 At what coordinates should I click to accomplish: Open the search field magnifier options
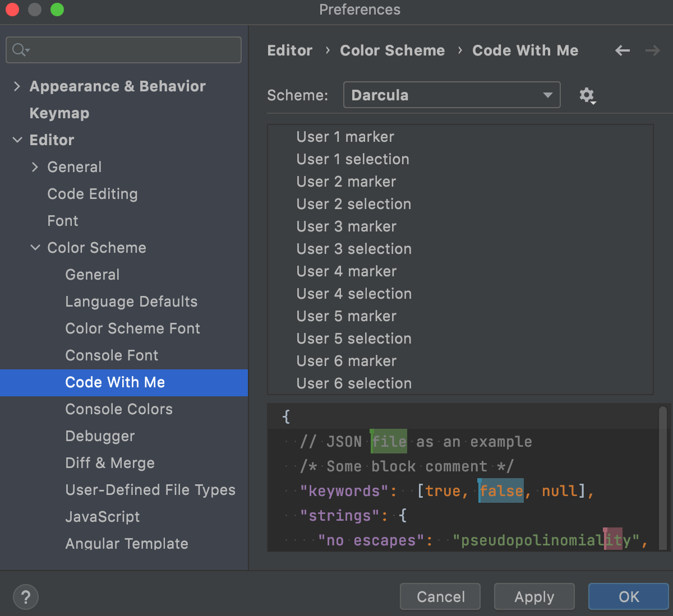pos(20,50)
